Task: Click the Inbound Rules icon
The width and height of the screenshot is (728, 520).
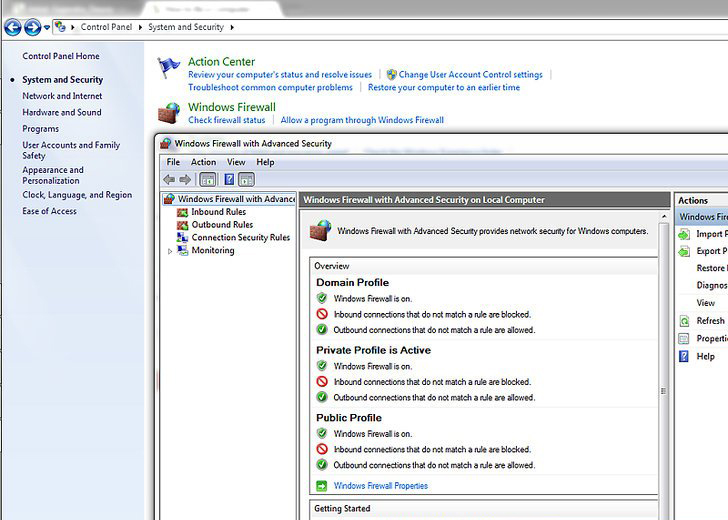Action: [182, 212]
